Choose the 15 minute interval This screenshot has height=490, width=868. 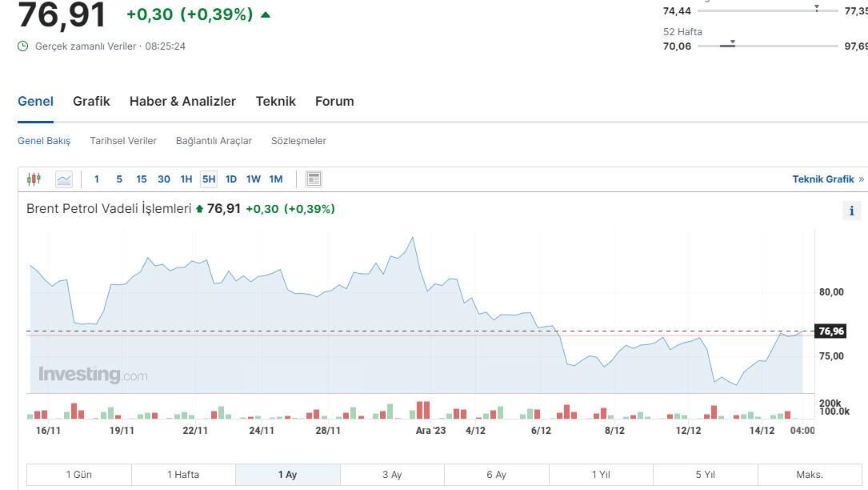[x=141, y=179]
